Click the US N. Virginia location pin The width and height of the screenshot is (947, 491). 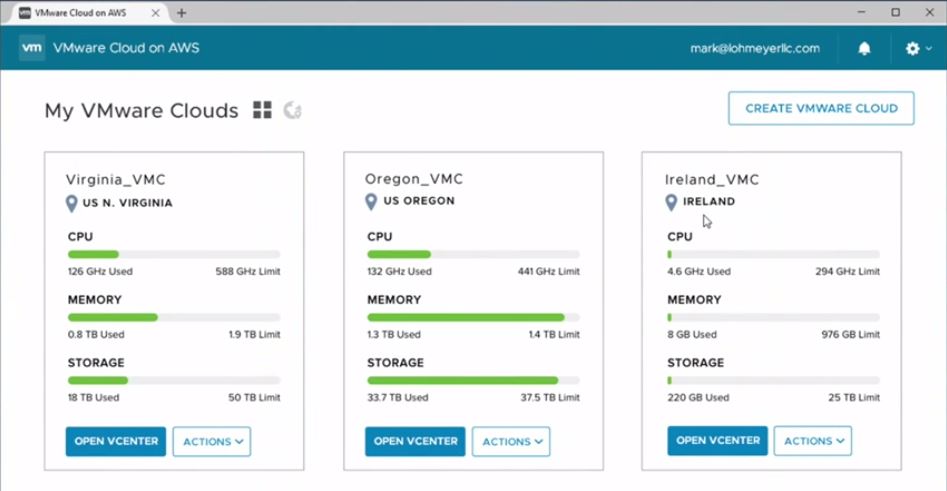(71, 204)
